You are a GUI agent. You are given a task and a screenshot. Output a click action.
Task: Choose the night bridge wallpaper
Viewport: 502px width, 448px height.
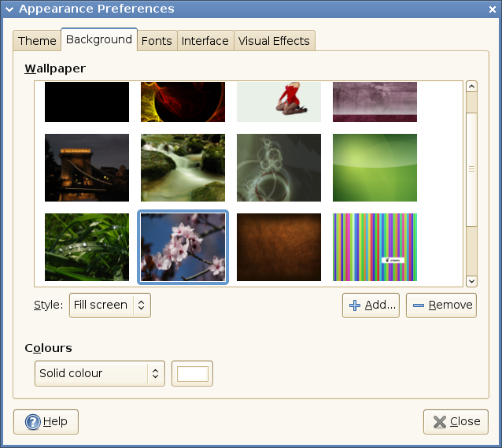coord(87,168)
